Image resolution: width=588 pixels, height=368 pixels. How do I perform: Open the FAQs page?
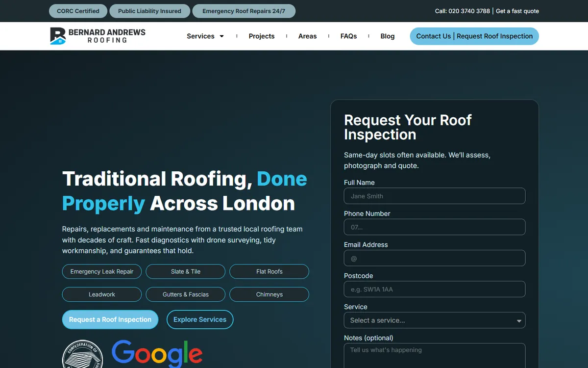point(348,36)
